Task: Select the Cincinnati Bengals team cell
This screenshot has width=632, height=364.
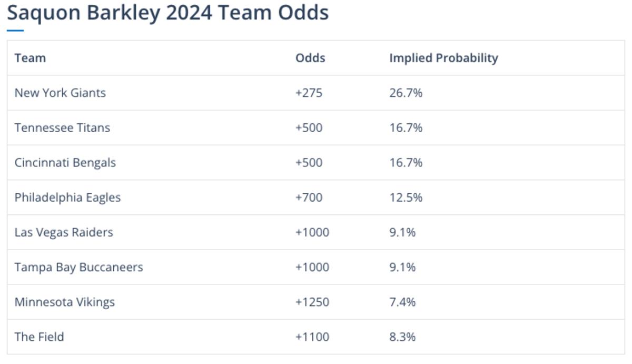Action: click(x=65, y=162)
